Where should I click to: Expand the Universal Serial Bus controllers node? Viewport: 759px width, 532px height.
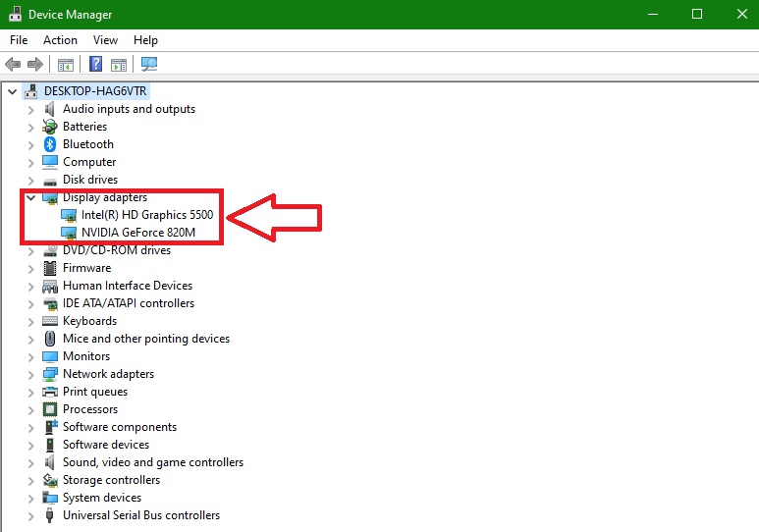click(x=31, y=516)
